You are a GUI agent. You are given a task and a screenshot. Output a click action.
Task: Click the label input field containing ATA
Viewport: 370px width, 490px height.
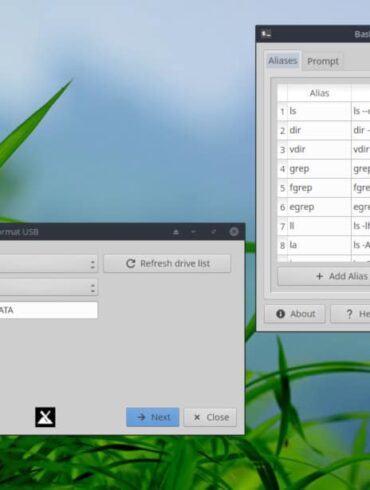(x=48, y=310)
